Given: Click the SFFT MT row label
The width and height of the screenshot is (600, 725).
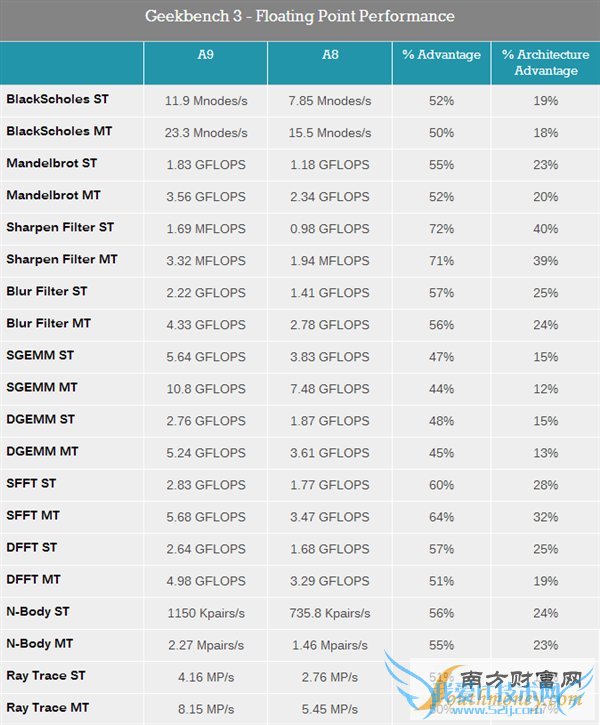Looking at the screenshot, I should click(33, 515).
